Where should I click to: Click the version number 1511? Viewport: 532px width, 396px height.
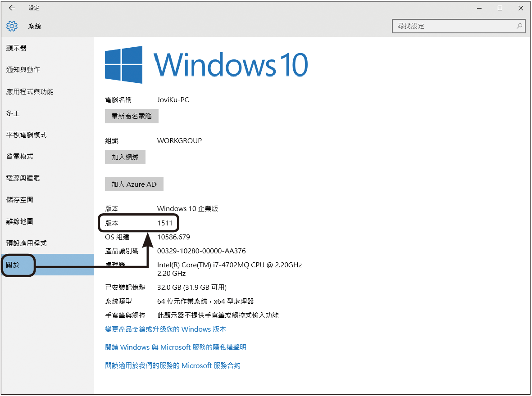[x=165, y=223]
